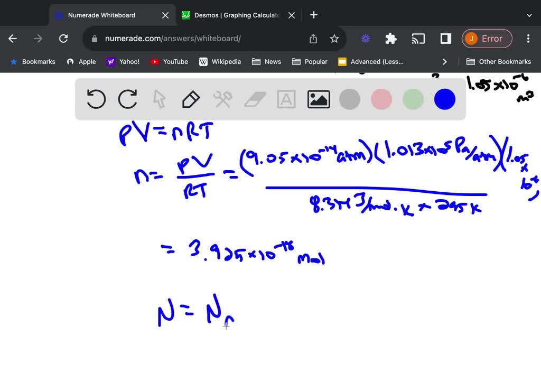
Task: Switch to the Desmos Graphing Calculator tab
Action: tap(235, 15)
